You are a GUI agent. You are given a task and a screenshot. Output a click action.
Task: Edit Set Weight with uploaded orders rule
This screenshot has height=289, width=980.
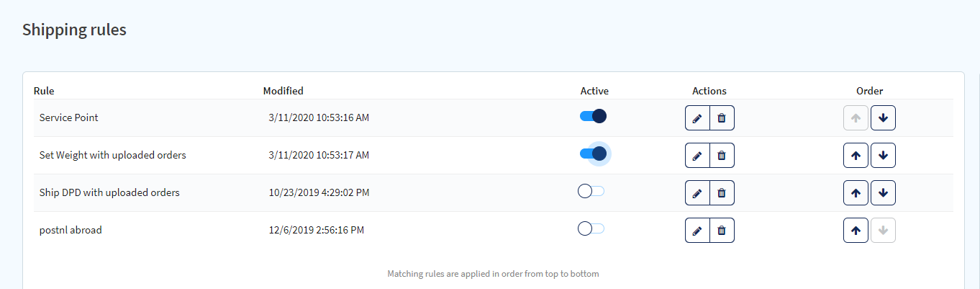coord(697,156)
